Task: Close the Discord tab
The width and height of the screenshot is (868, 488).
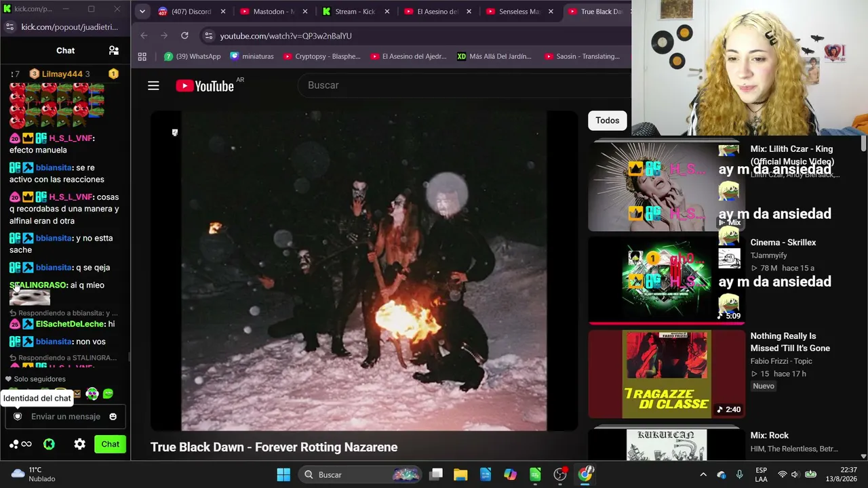Action: pos(223,12)
